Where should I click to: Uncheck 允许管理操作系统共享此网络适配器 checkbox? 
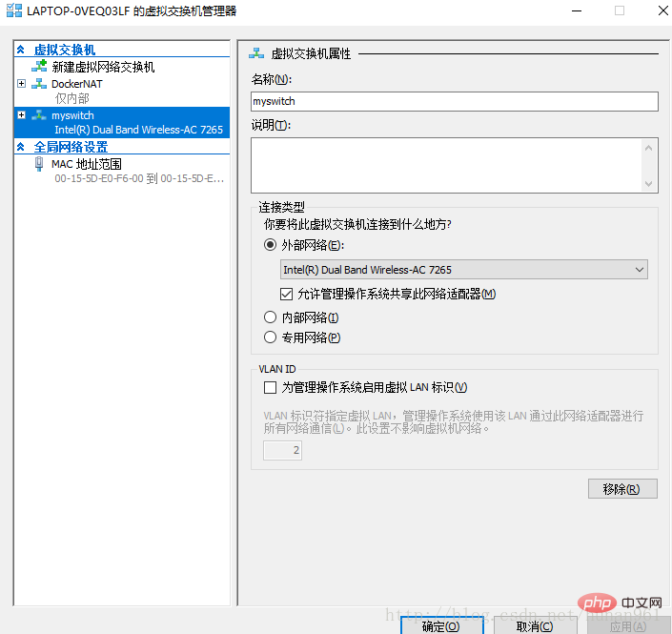[x=286, y=294]
